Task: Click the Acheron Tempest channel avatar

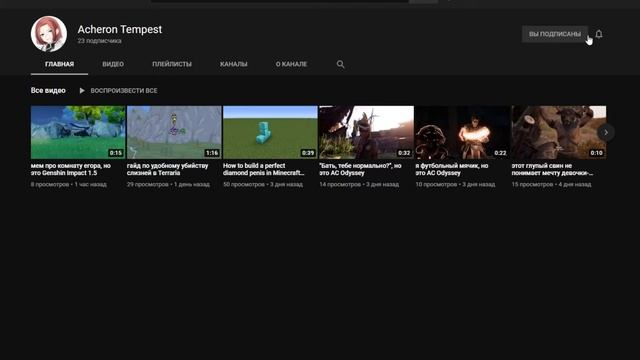Action: coord(49,34)
